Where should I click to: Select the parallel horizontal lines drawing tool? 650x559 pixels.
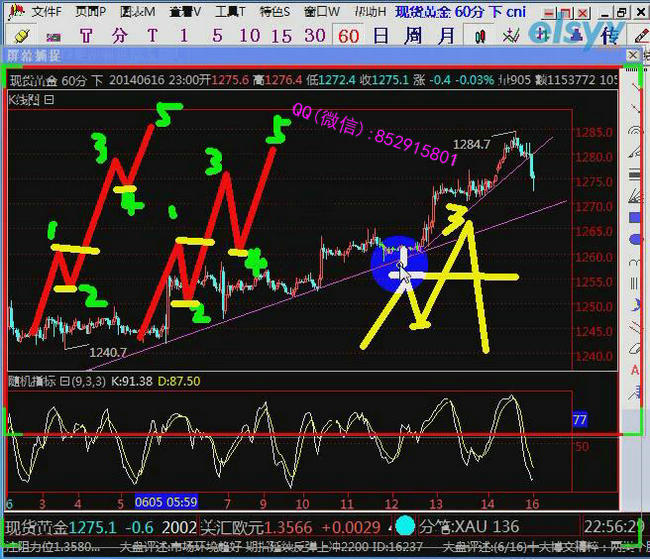tap(634, 173)
